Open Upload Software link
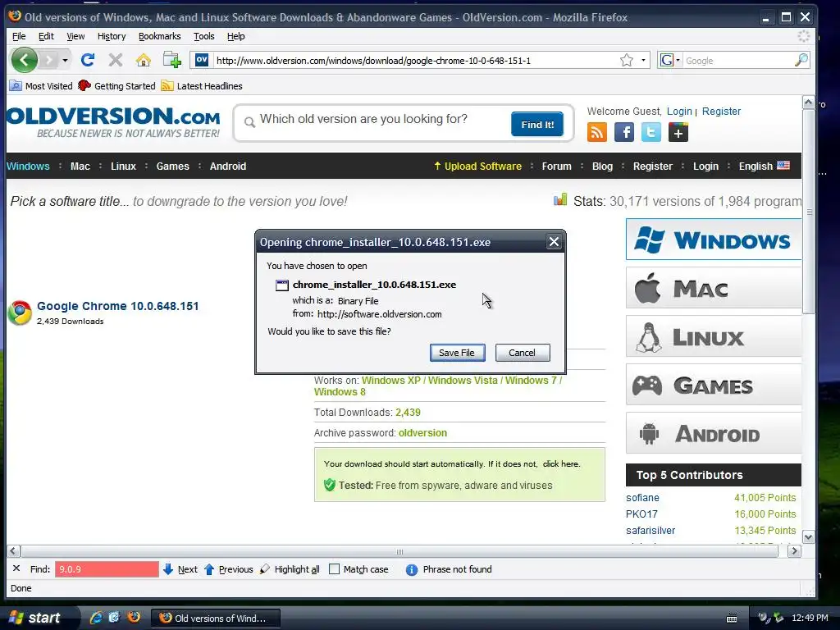The width and height of the screenshot is (840, 630). click(x=478, y=166)
